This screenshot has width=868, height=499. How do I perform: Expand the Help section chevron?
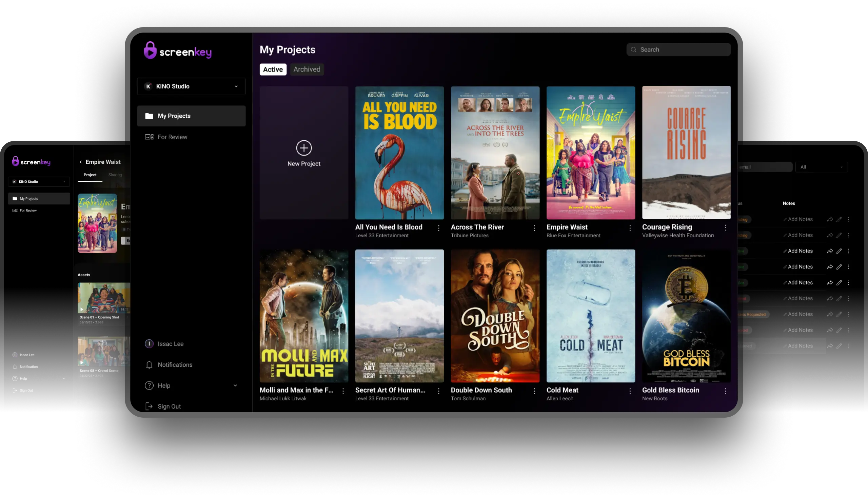235,385
